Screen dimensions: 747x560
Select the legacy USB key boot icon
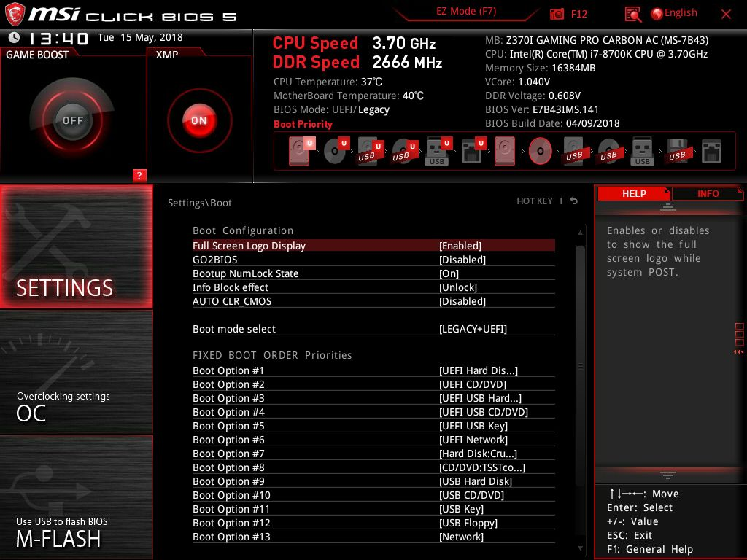(x=642, y=152)
